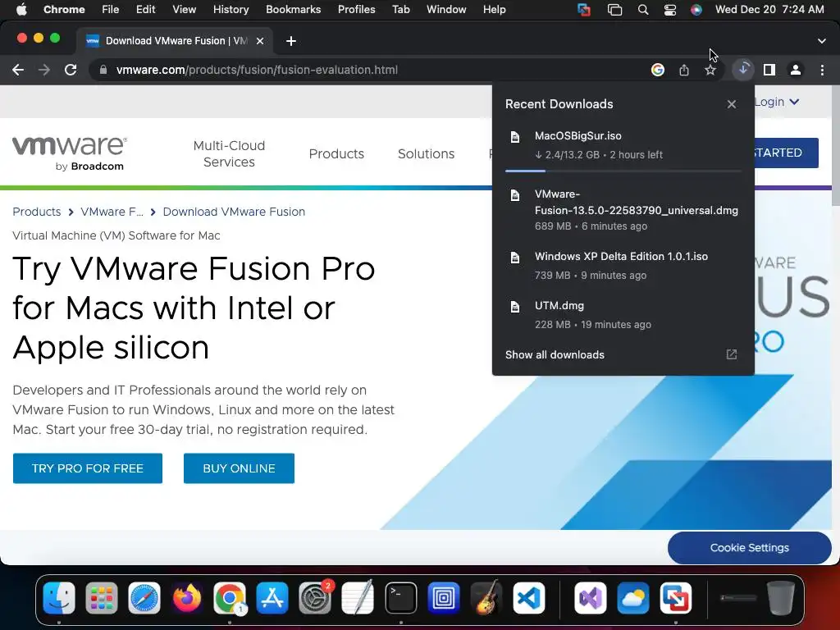Screen dimensions: 840x630
Task: Click Spotlight search in menu bar
Action: tap(643, 10)
